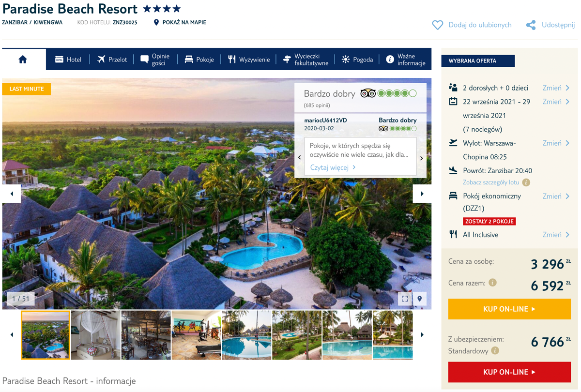The image size is (581, 392).
Task: Open fullscreen gallery view icon
Action: tap(405, 299)
